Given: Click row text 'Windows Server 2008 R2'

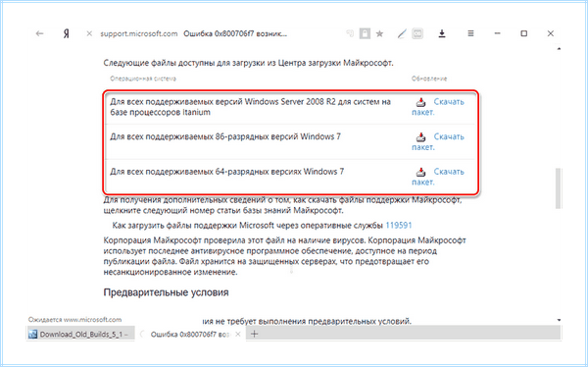Looking at the screenshot, I should pyautogui.click(x=290, y=102).
